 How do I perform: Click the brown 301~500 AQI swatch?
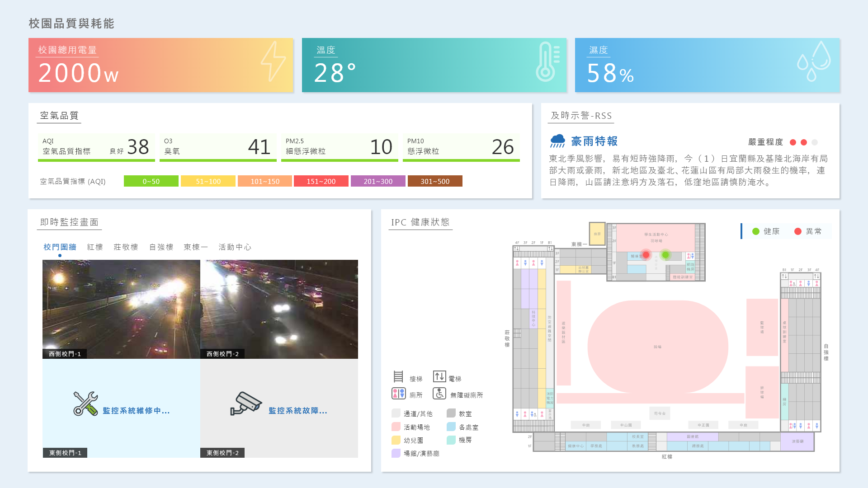[x=435, y=181]
